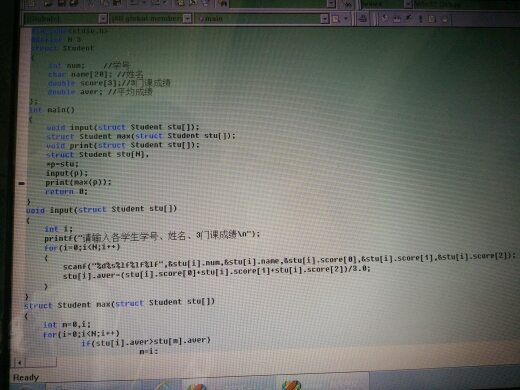Click the Save icon in the top toolbar

click(62, 3)
